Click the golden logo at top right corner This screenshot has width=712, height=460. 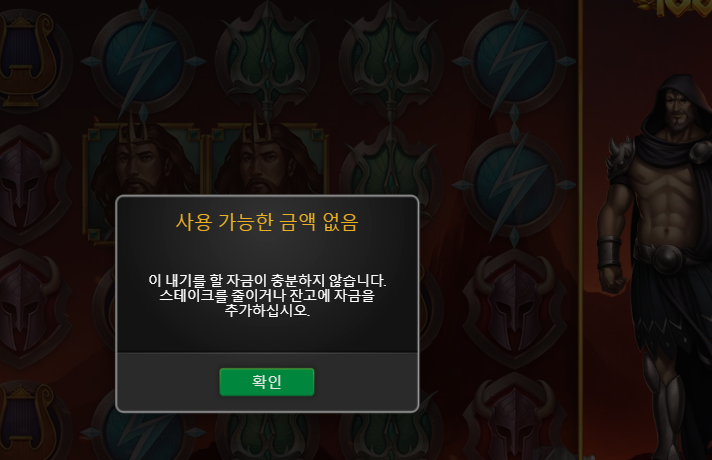[x=677, y=9]
